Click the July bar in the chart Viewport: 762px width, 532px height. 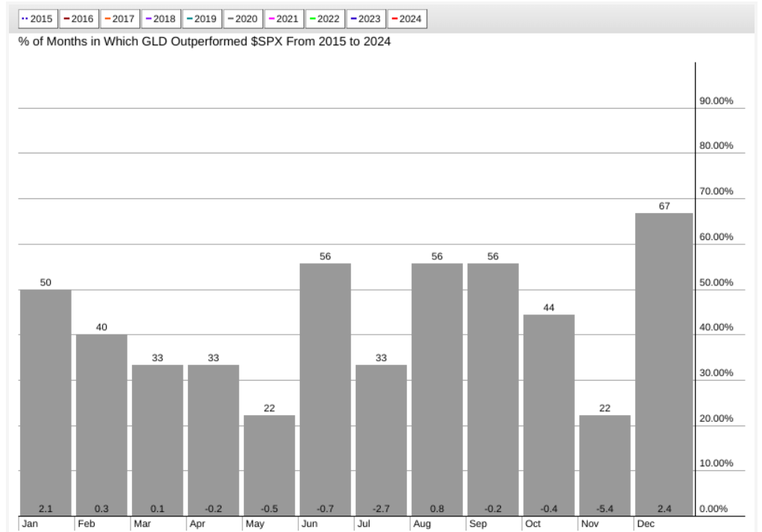pyautogui.click(x=381, y=440)
